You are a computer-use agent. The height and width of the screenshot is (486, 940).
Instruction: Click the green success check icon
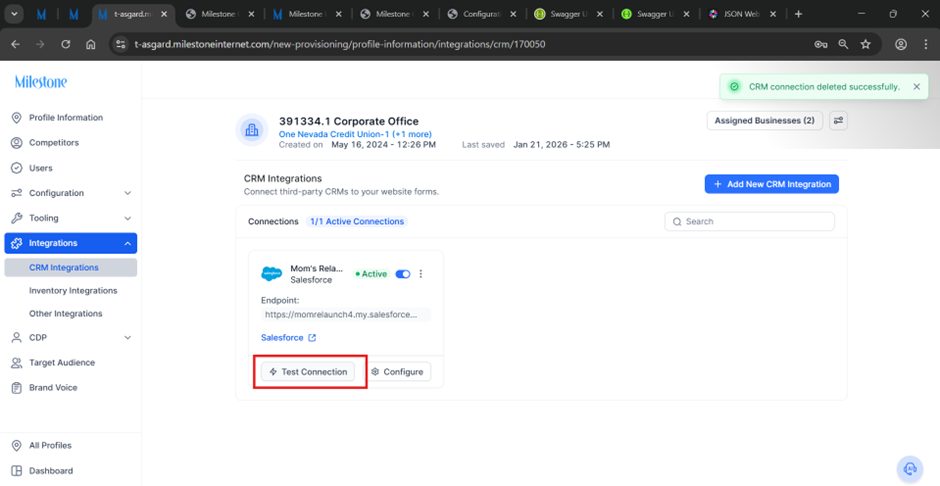click(734, 87)
